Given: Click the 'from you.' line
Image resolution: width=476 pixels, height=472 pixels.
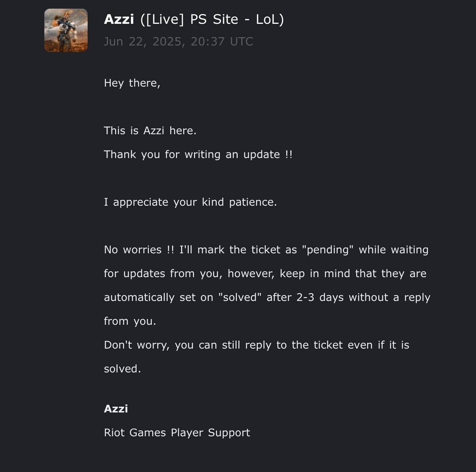Looking at the screenshot, I should (130, 321).
